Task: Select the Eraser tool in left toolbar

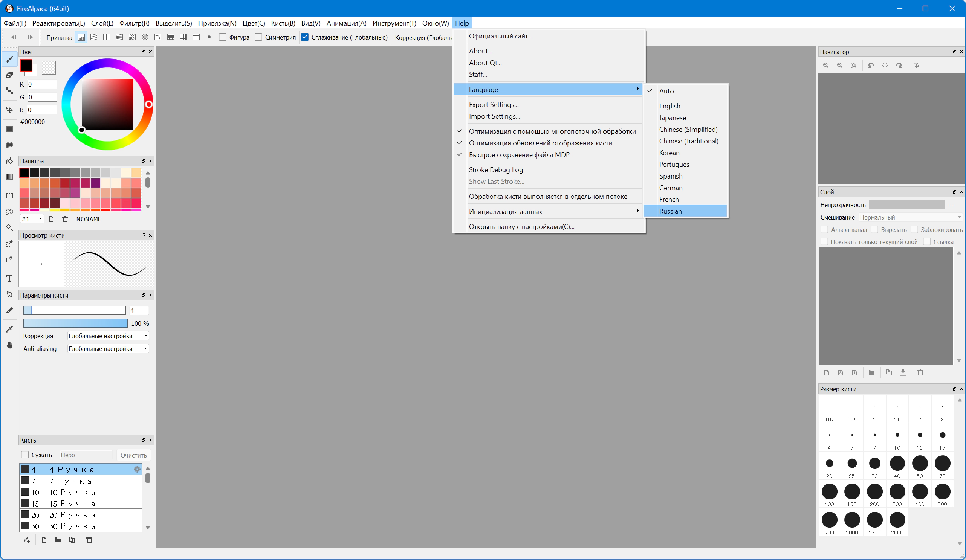Action: pyautogui.click(x=9, y=75)
